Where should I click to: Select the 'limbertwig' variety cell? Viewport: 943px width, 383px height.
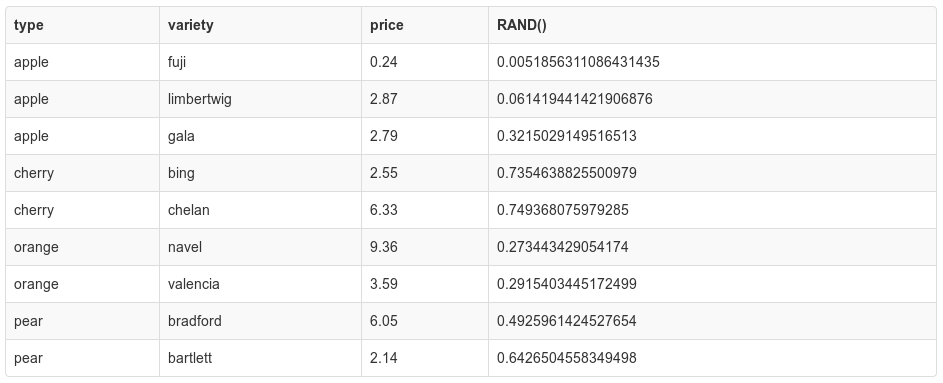[x=260, y=99]
